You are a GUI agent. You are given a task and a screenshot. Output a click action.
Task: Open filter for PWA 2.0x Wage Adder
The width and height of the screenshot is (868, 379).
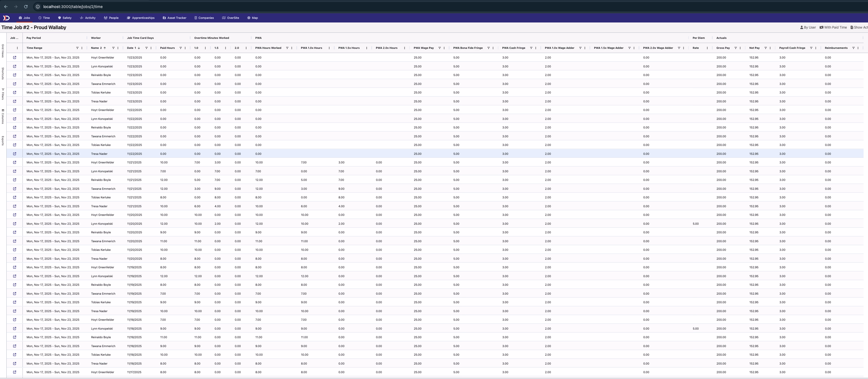[x=679, y=48]
